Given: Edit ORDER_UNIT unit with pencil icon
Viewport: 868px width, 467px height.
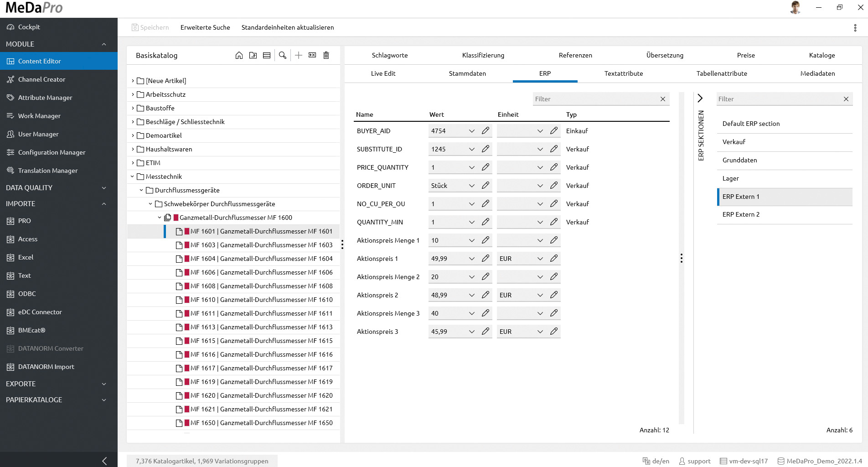Looking at the screenshot, I should (x=554, y=186).
